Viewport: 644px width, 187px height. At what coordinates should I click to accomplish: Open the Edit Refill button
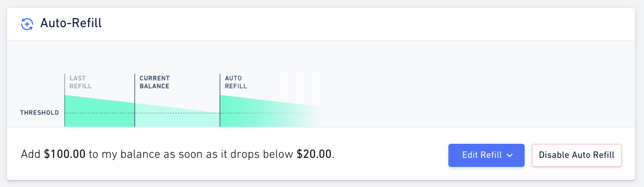[487, 155]
